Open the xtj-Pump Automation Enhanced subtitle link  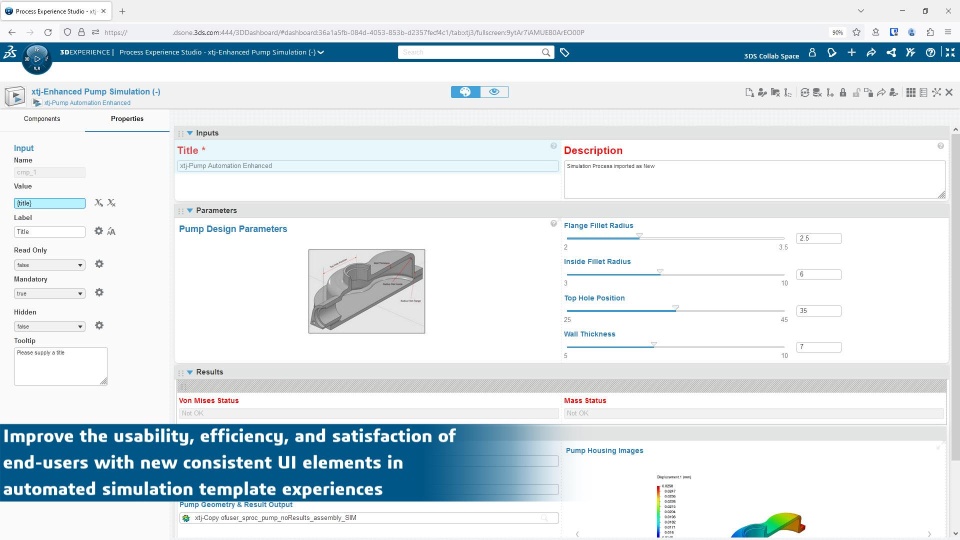tap(87, 103)
